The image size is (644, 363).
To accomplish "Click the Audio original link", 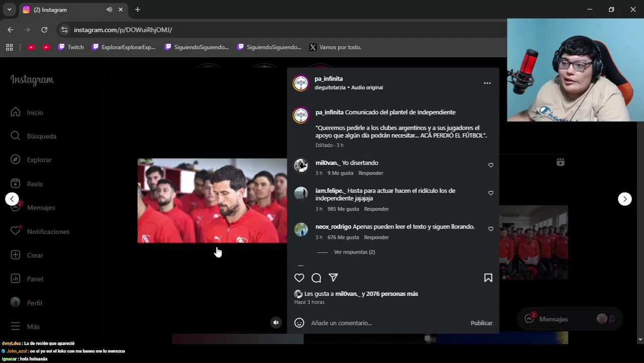I will click(x=367, y=87).
